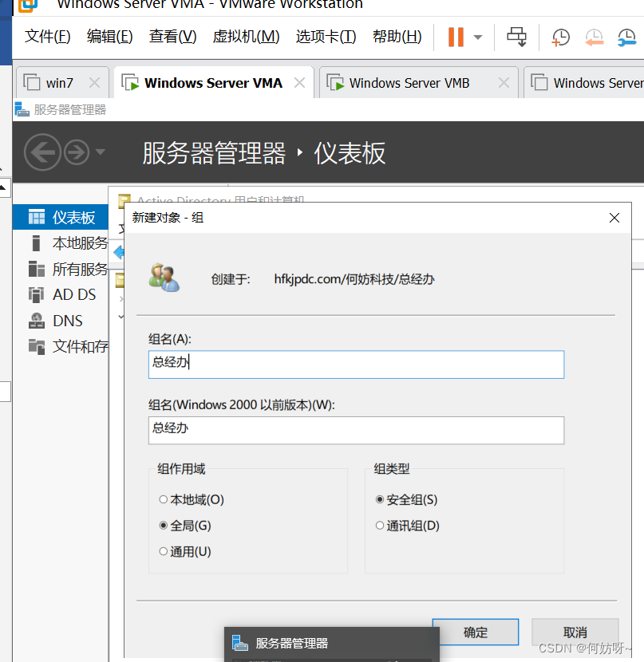
Task: Select 通讯组(D) as the group type
Action: [x=380, y=526]
